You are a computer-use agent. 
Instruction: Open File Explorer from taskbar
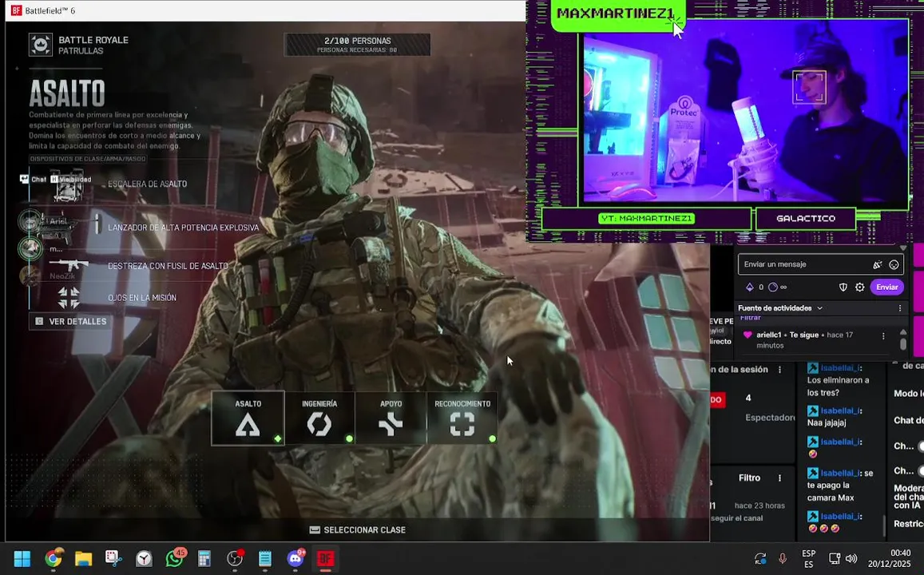83,558
